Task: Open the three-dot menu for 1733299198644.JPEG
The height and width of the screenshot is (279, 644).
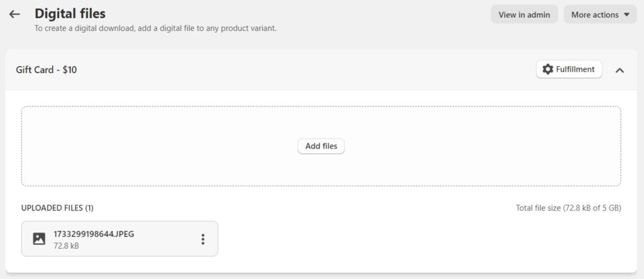Action: 203,239
